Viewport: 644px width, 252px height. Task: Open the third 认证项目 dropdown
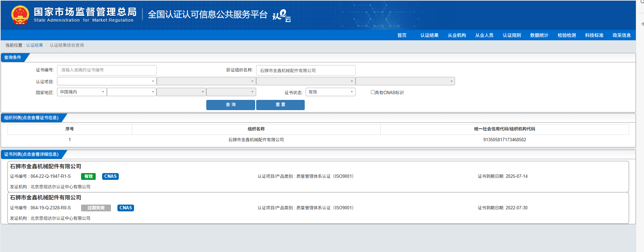pyautogui.click(x=306, y=81)
